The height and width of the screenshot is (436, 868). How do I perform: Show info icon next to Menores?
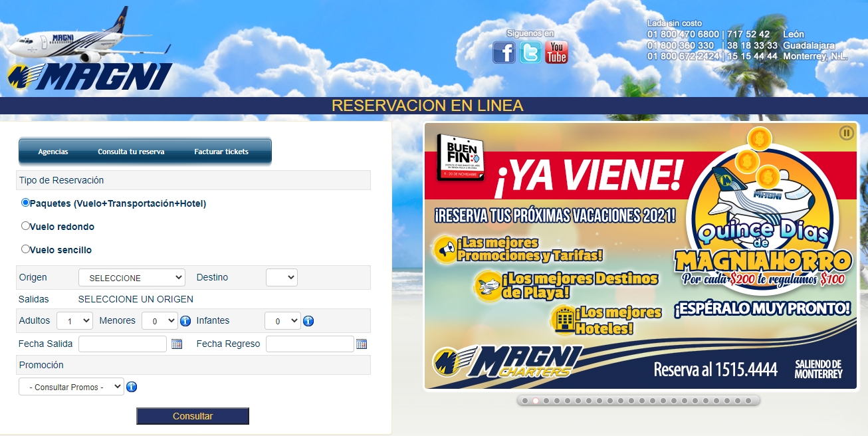coord(185,321)
